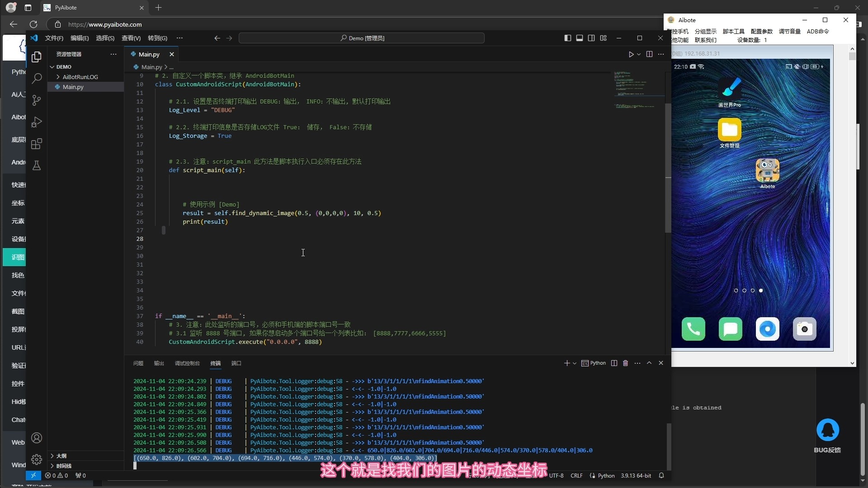868x488 pixels.
Task: Open the Messages app in phone dock
Action: tap(730, 329)
